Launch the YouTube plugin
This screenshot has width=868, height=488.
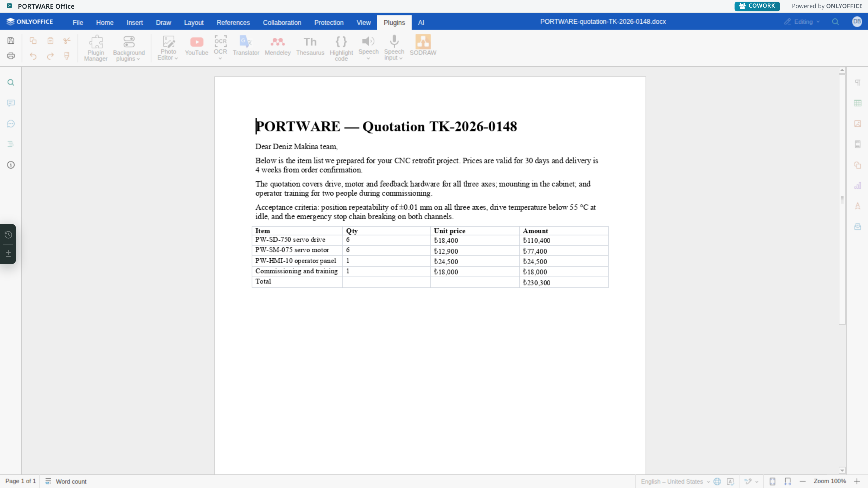point(196,46)
